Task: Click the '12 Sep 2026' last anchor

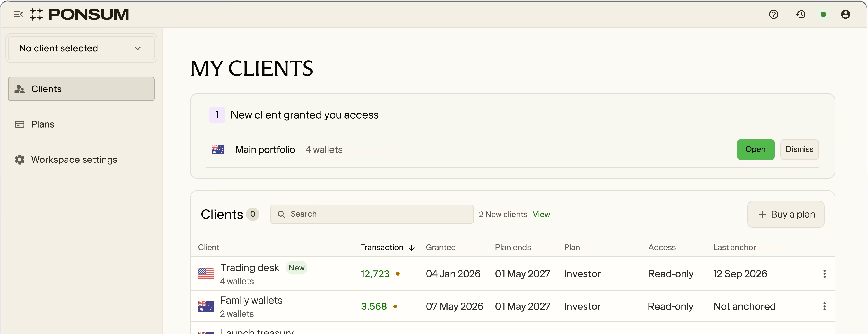Action: point(740,274)
